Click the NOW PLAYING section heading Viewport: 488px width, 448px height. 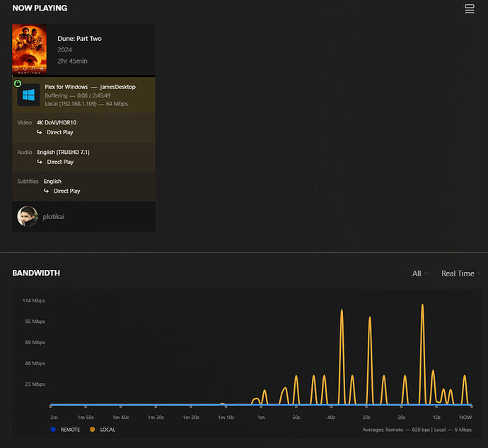pyautogui.click(x=40, y=8)
